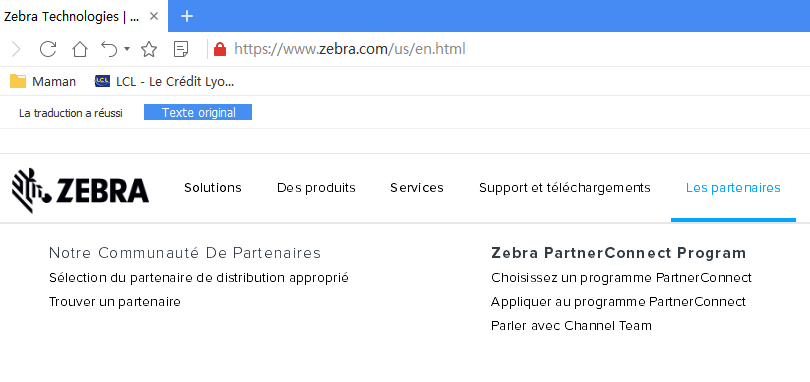Show the Texte original version
Image resolution: width=810 pixels, height=382 pixels.
point(198,112)
